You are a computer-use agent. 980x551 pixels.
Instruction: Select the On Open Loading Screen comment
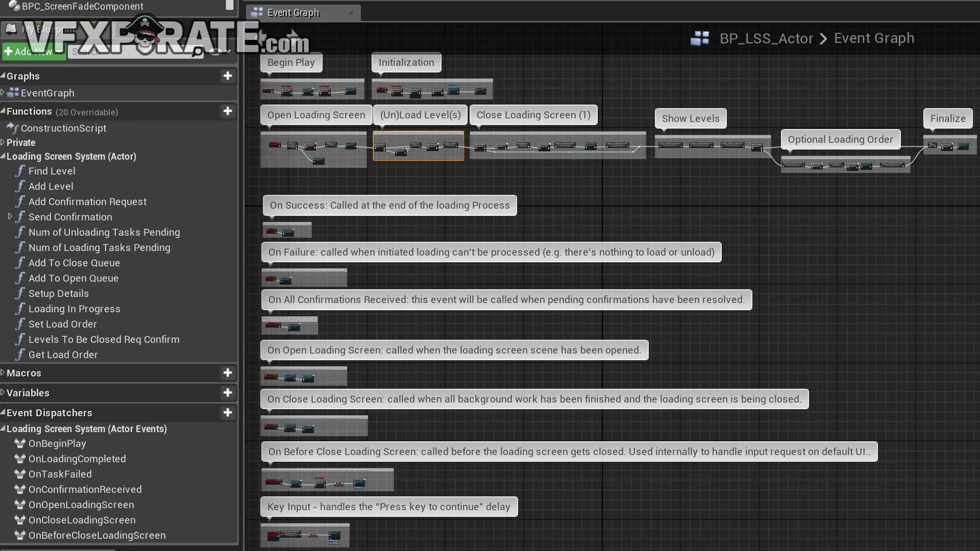point(454,350)
